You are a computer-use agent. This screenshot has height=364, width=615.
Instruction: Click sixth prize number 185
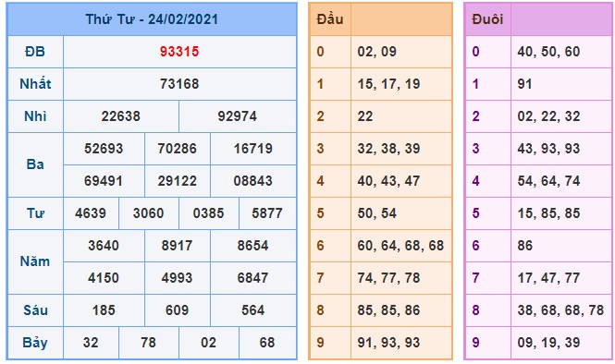tap(104, 309)
